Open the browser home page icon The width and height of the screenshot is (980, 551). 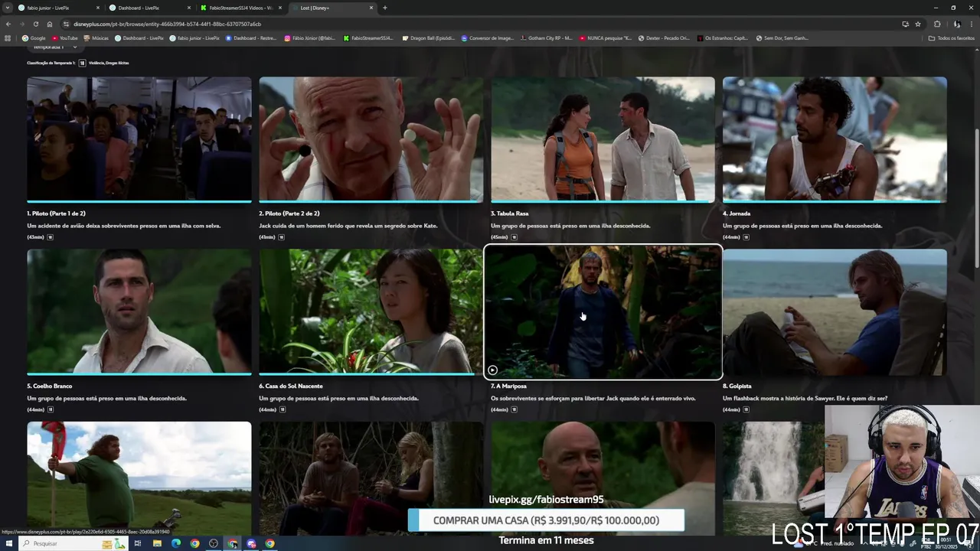(x=50, y=24)
